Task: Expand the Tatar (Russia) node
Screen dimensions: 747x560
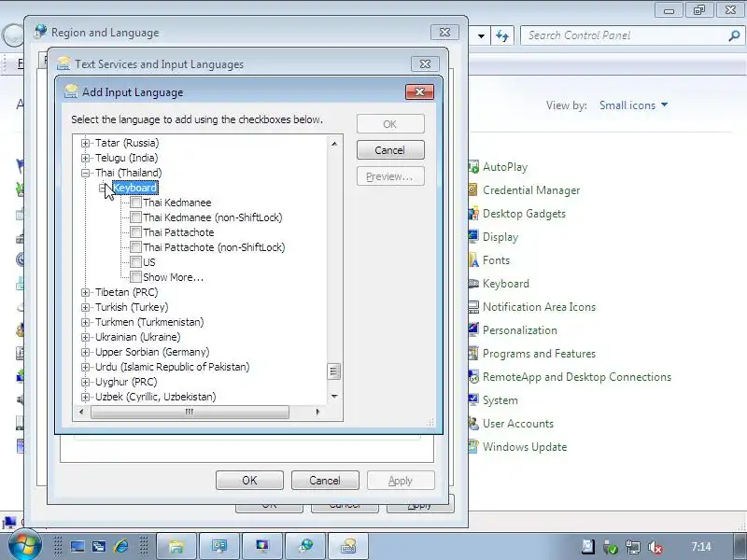Action: tap(85, 143)
